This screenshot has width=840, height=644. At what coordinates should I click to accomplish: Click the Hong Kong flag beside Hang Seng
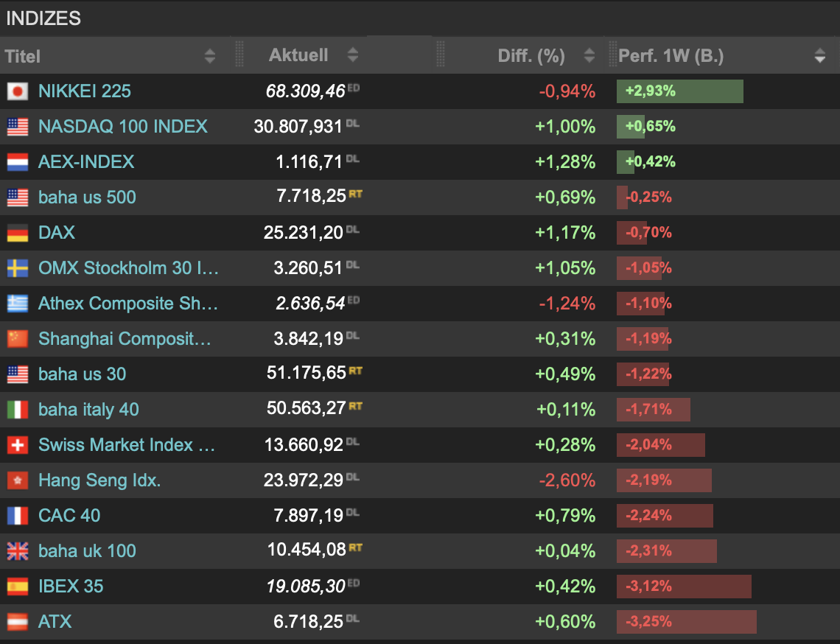click(18, 480)
